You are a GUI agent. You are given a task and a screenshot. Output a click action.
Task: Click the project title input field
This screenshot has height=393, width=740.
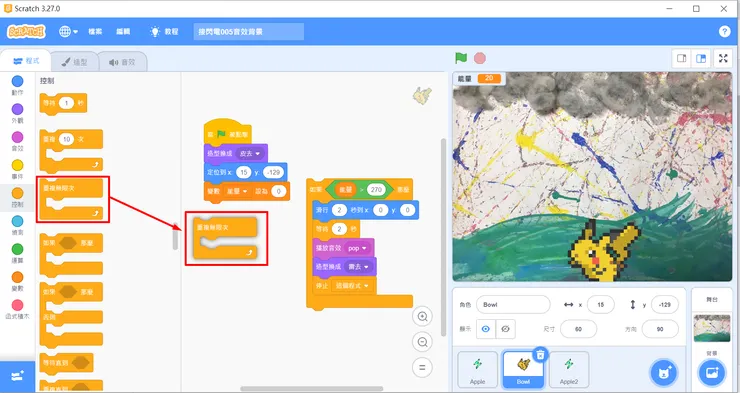pyautogui.click(x=249, y=32)
